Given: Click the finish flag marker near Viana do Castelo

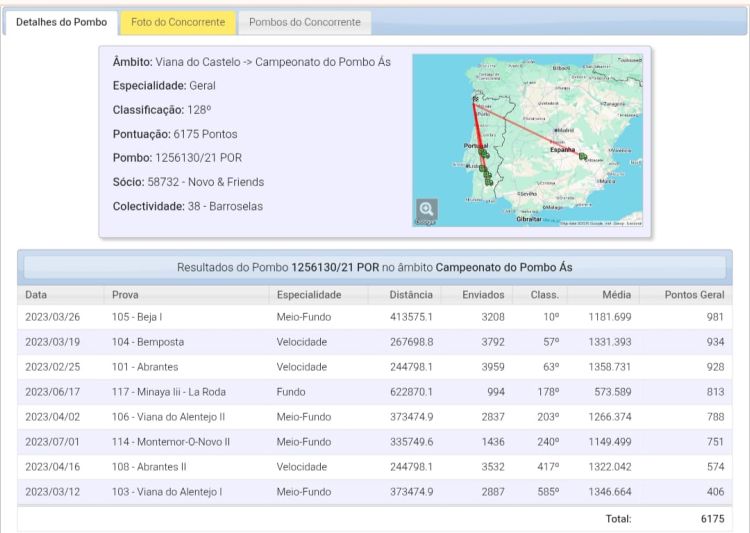Looking at the screenshot, I should [x=474, y=99].
